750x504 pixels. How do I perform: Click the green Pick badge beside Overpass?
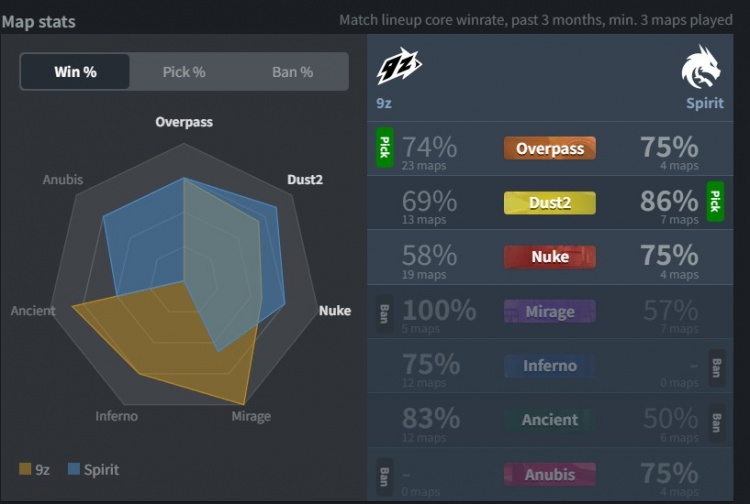[x=384, y=148]
